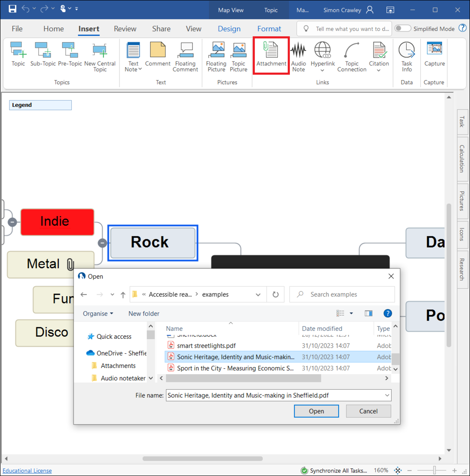Screen dimensions: 470x476
Task: Open the Review ribbon tab
Action: pos(125,29)
